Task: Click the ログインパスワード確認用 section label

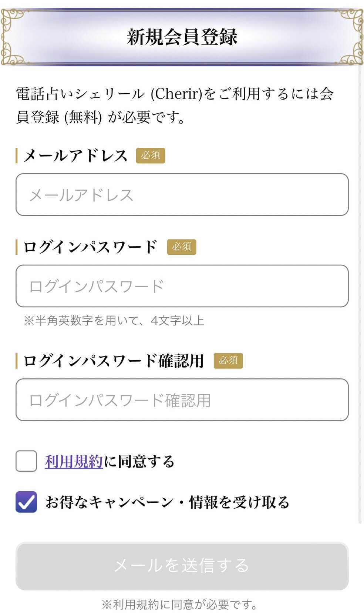Action: click(x=114, y=361)
